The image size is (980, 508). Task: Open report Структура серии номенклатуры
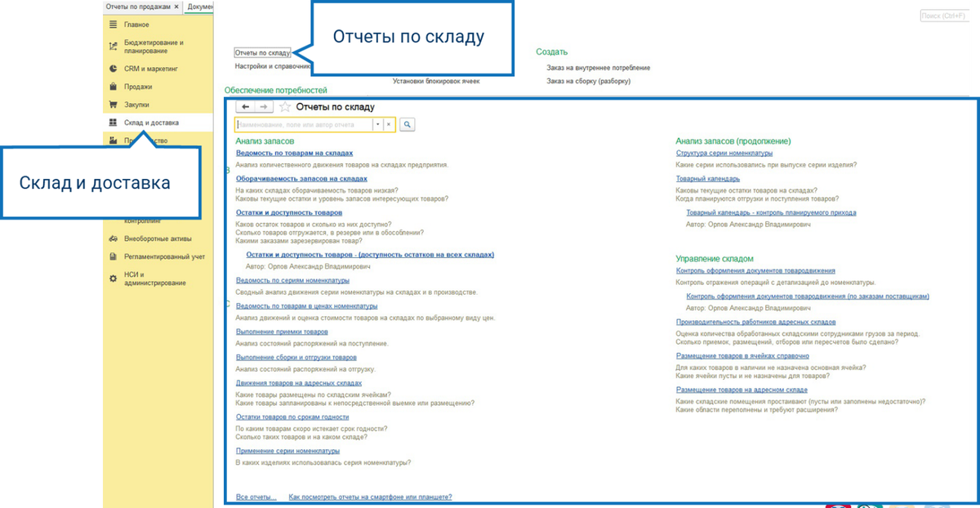coord(724,153)
